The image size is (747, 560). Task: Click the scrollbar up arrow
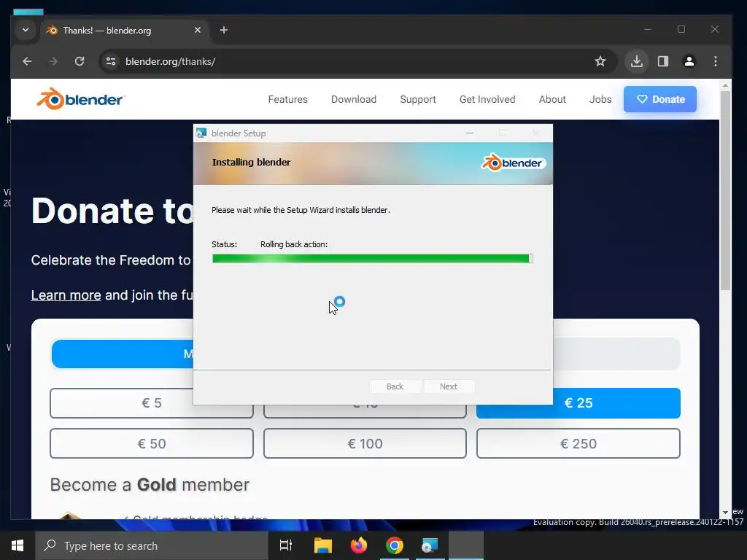tap(725, 86)
